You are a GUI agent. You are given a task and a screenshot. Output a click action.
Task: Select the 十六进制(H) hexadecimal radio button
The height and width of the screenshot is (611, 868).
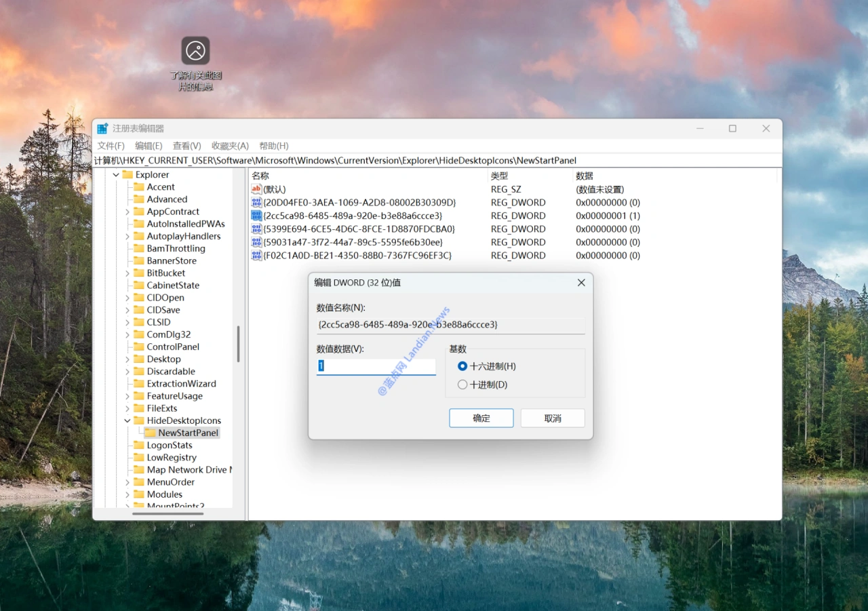[x=462, y=366]
